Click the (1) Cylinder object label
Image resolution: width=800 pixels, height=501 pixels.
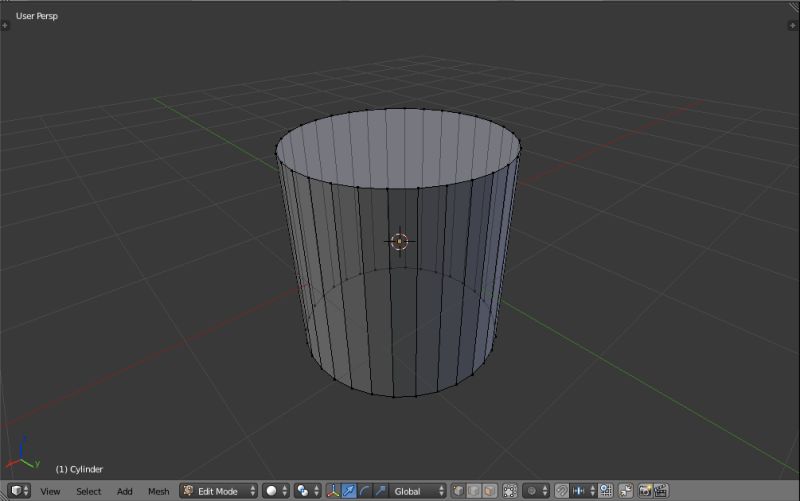tap(79, 469)
